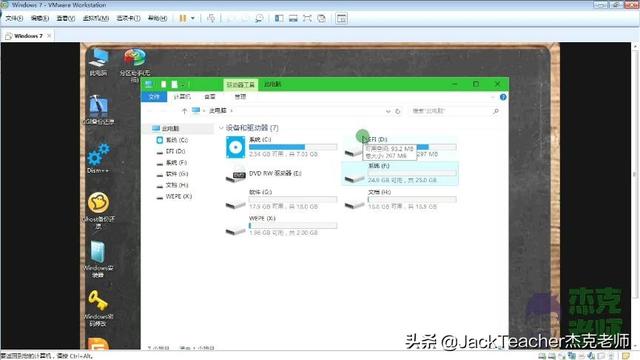Select the 驱动器工具 contextual tab

coord(241,84)
